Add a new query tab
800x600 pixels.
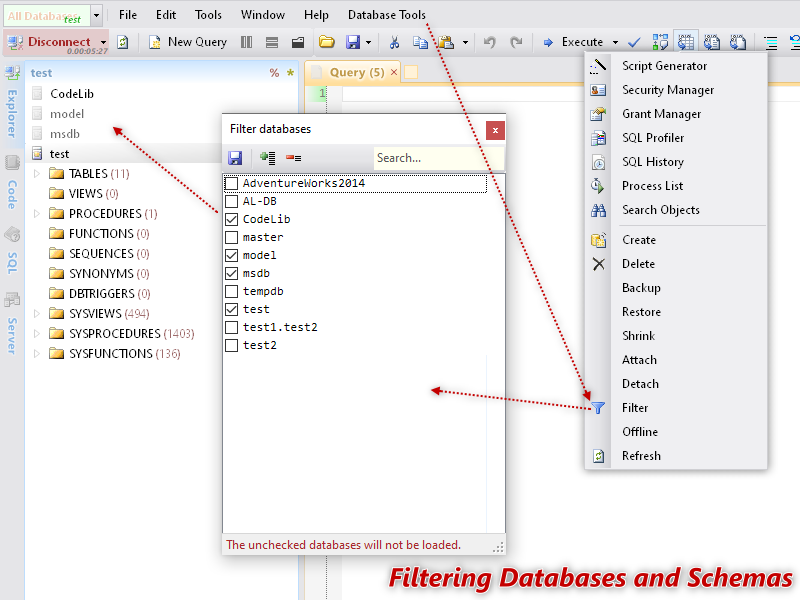[x=411, y=72]
